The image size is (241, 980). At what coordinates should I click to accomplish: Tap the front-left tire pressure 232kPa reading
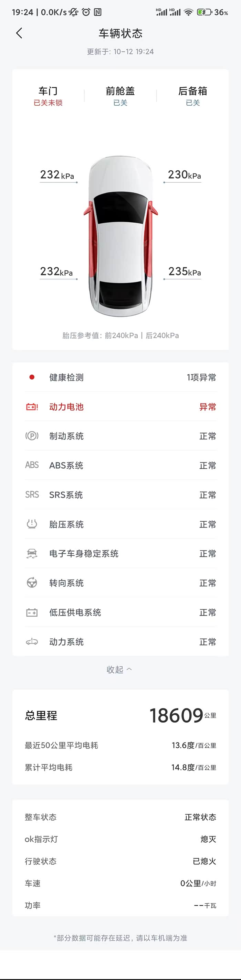click(57, 175)
